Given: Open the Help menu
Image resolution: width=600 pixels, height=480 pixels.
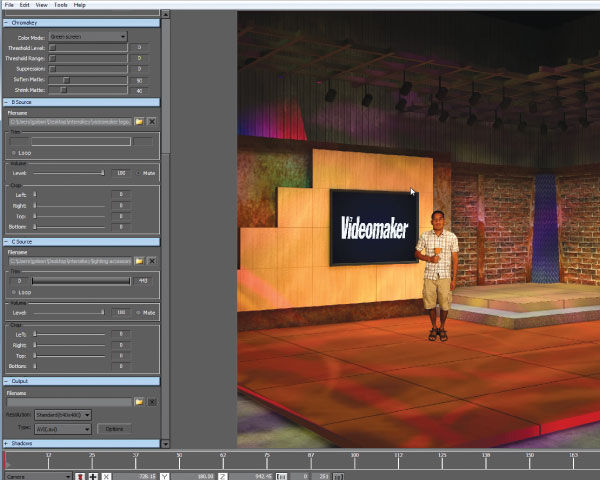Looking at the screenshot, I should coord(80,5).
